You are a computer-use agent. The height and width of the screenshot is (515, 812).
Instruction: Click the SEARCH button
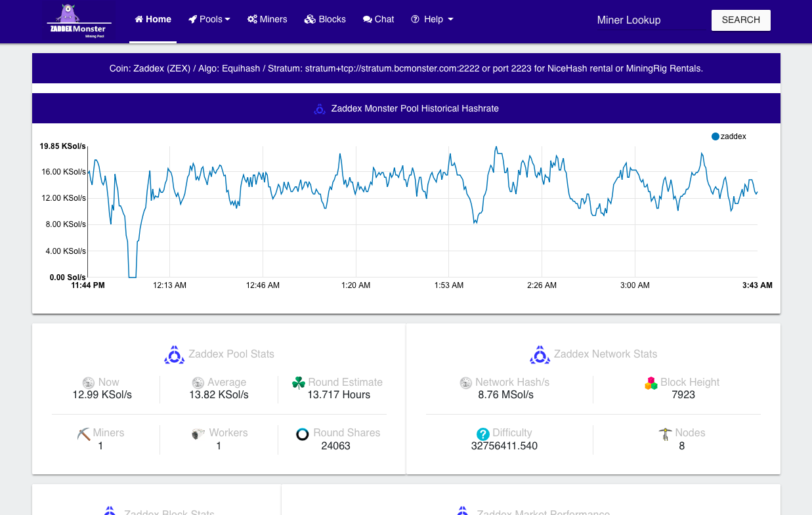click(x=741, y=20)
